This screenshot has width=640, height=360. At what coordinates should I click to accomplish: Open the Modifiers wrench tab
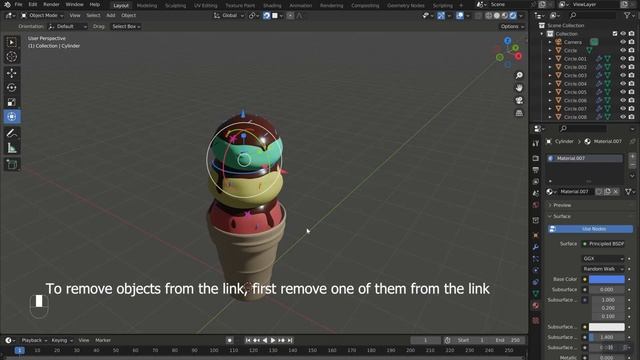point(536,247)
